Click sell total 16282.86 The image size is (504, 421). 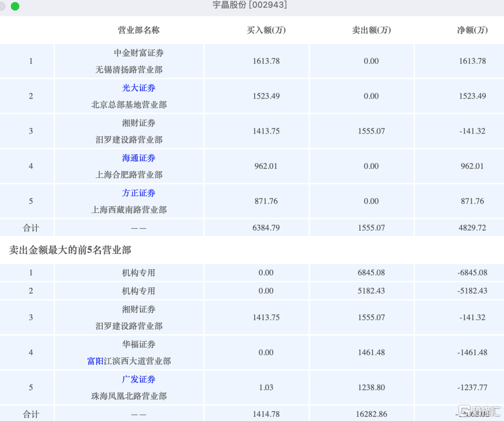(371, 414)
